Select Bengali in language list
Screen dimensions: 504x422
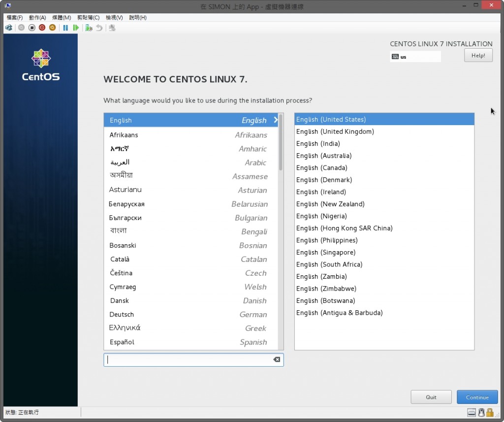(191, 231)
